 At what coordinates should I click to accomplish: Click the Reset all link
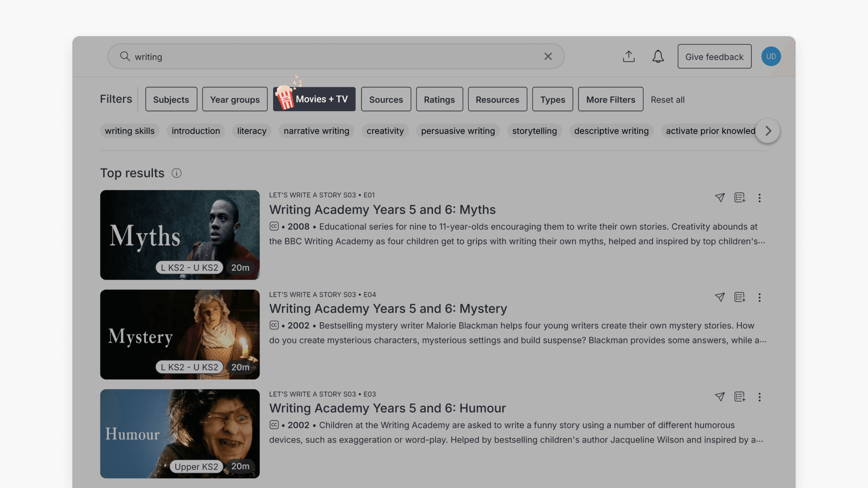(668, 100)
